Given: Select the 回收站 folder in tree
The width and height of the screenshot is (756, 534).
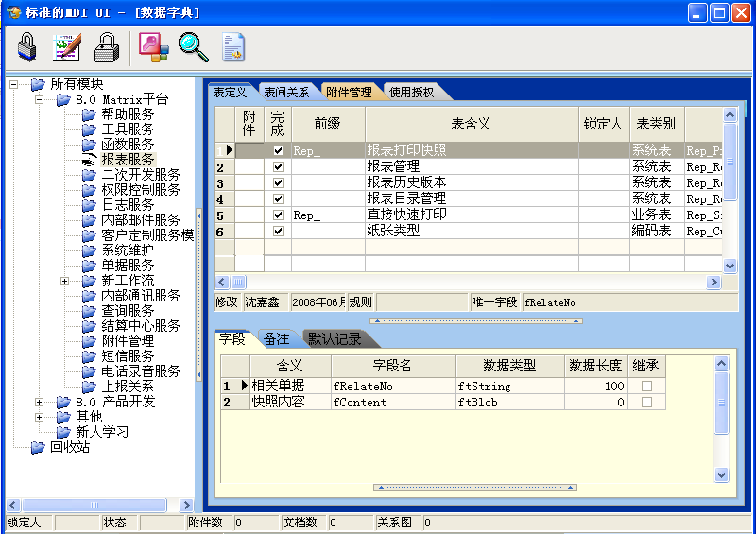Looking at the screenshot, I should point(69,447).
